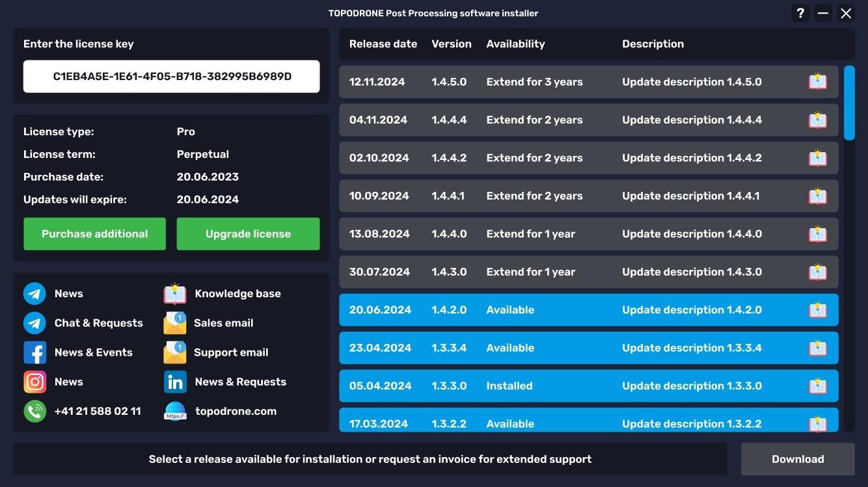The image size is (868, 487).
Task: Open the Knowledge base book icon
Action: click(174, 294)
